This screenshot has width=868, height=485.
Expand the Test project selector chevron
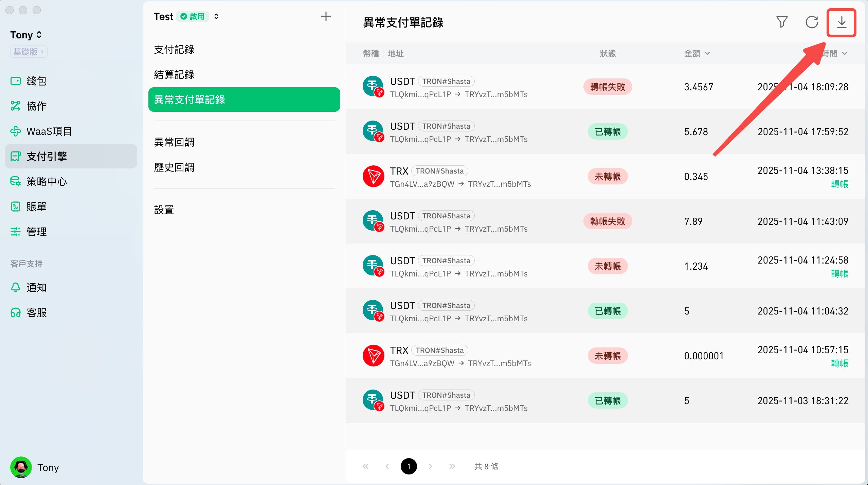point(216,16)
